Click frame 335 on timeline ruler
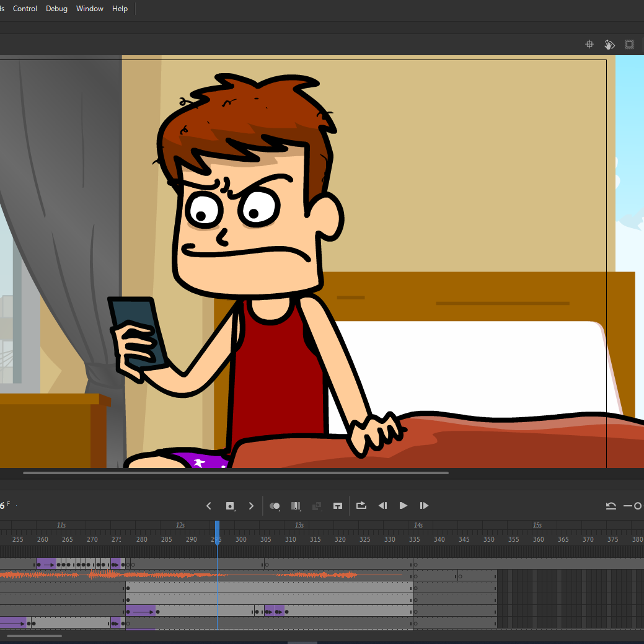This screenshot has width=644, height=644. [414, 539]
